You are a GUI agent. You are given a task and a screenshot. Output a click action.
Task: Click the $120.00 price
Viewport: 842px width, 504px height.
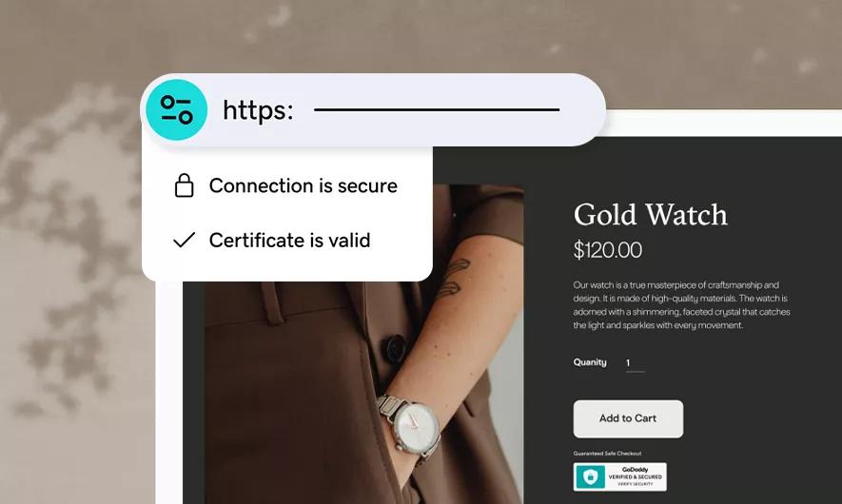(x=607, y=250)
